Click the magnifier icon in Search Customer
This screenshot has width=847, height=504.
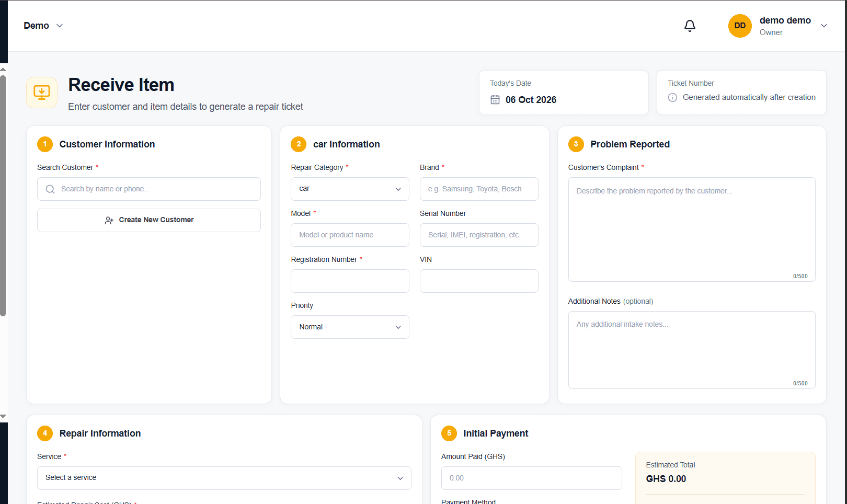(50, 189)
